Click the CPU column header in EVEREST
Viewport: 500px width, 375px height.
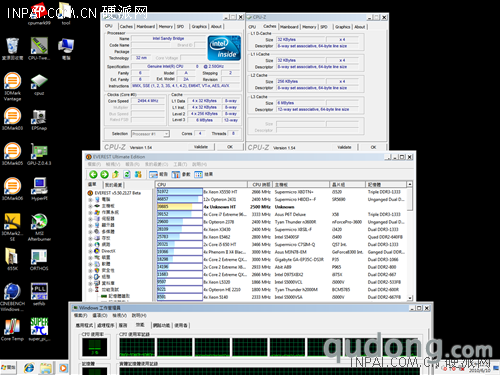(202, 184)
